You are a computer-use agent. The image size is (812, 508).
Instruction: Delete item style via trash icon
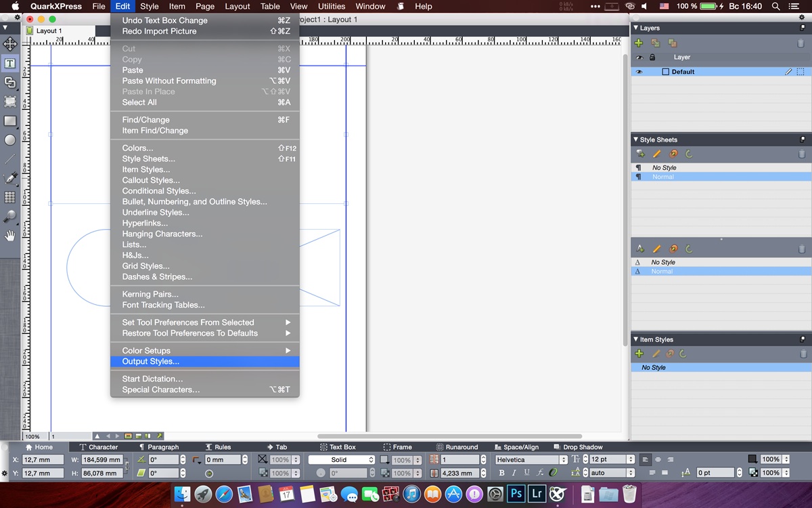click(803, 354)
